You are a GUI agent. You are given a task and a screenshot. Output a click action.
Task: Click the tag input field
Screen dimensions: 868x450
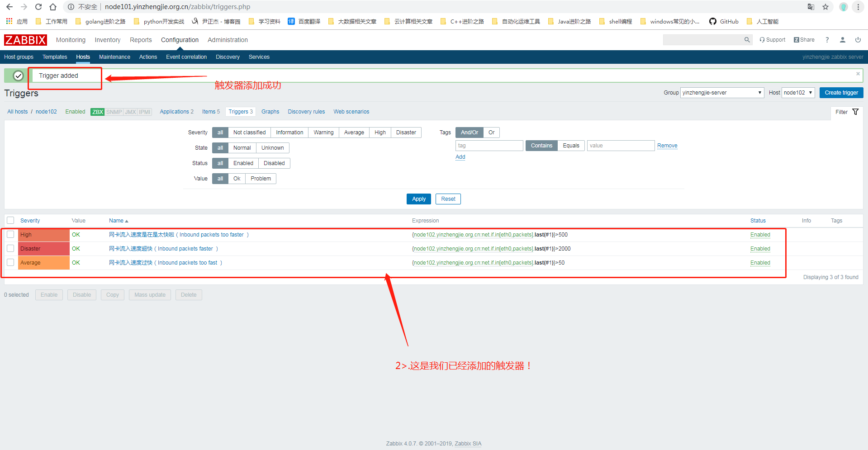click(x=489, y=146)
